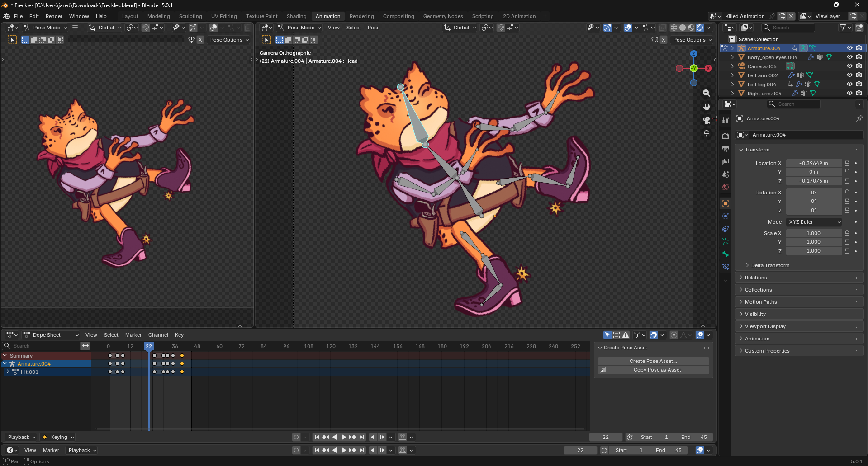
Task: Click the Copy Pose as Asset button
Action: [x=653, y=370]
